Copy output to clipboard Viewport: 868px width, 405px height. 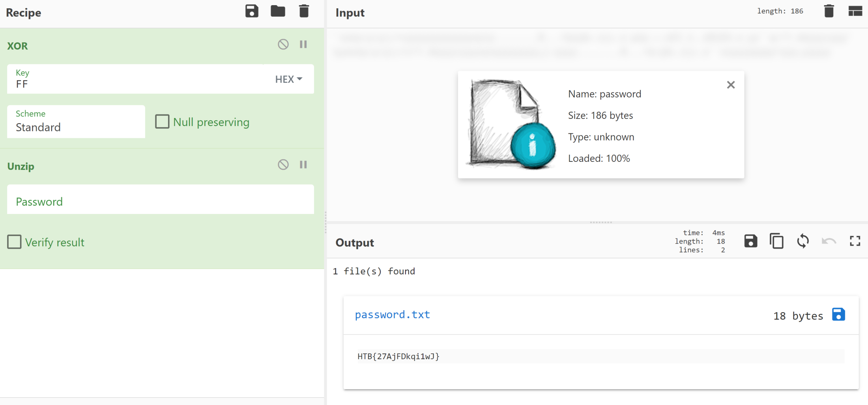(x=776, y=241)
